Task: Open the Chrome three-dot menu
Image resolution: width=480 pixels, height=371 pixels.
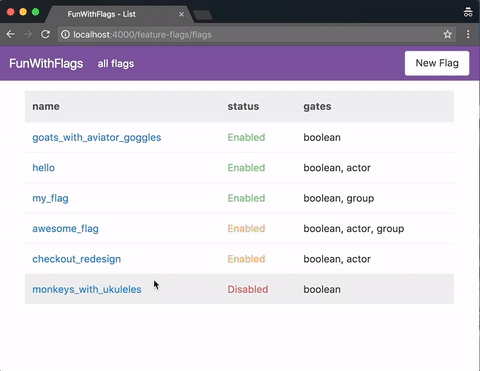Action: (x=468, y=34)
